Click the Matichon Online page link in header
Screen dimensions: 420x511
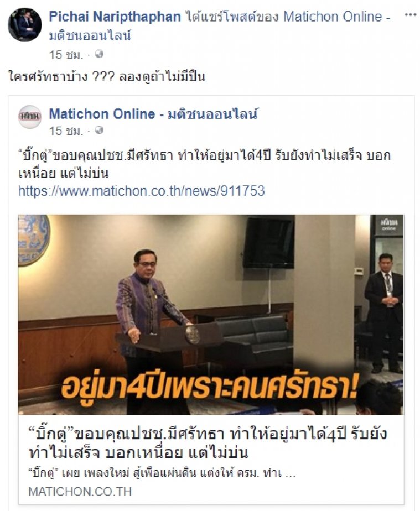point(336,17)
